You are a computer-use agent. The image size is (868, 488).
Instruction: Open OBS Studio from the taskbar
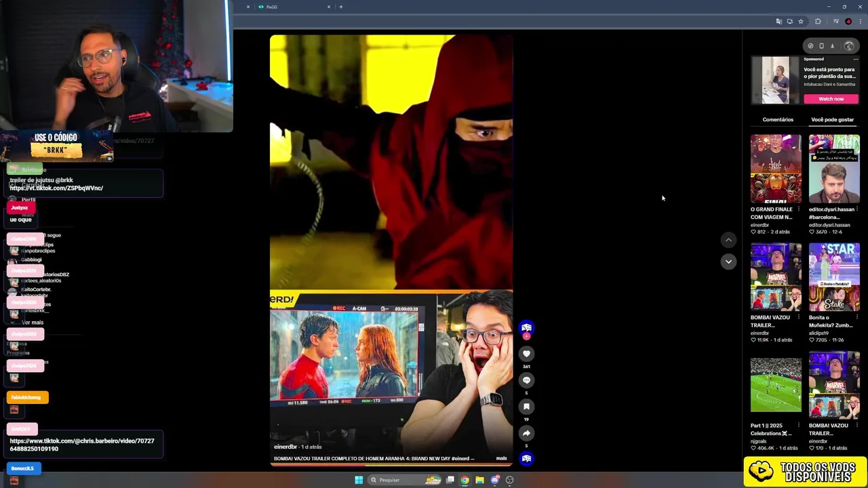[x=510, y=480]
